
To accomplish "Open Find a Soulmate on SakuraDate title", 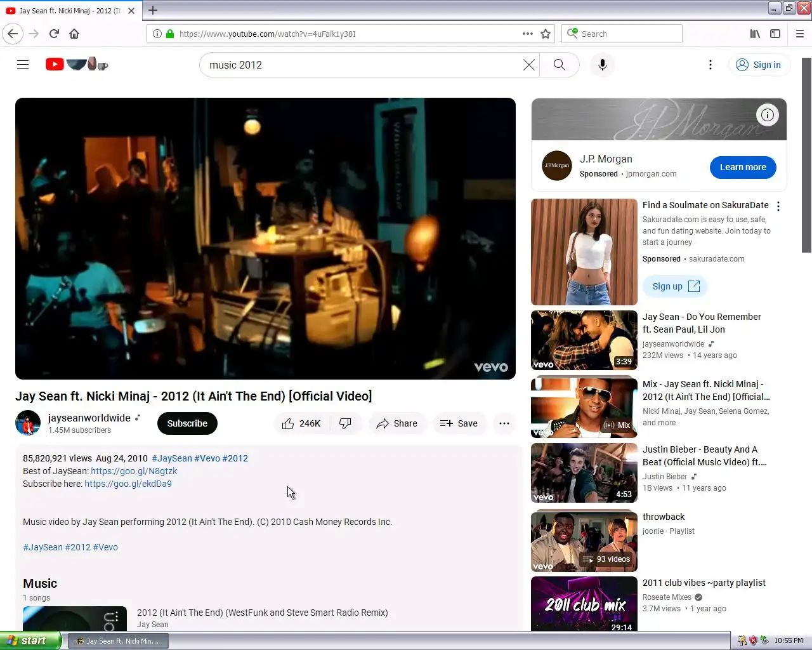I will pyautogui.click(x=705, y=205).
